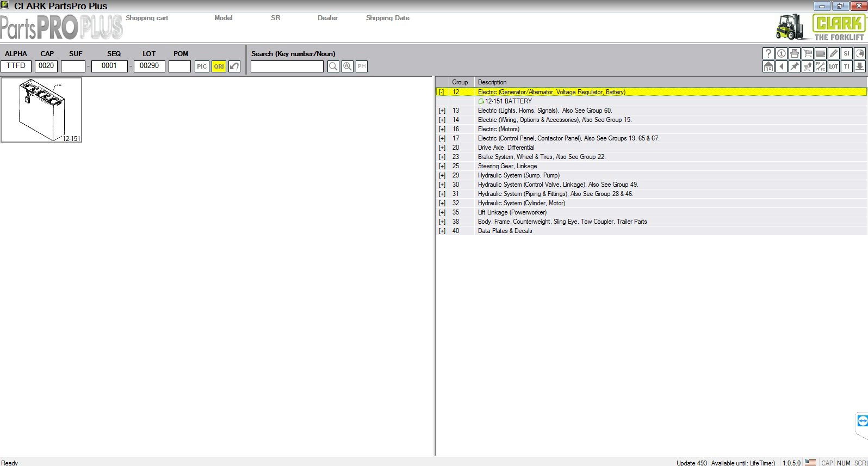Screen dimensions: 868x466
Task: Click the back arrow triangle icon
Action: tap(781, 66)
